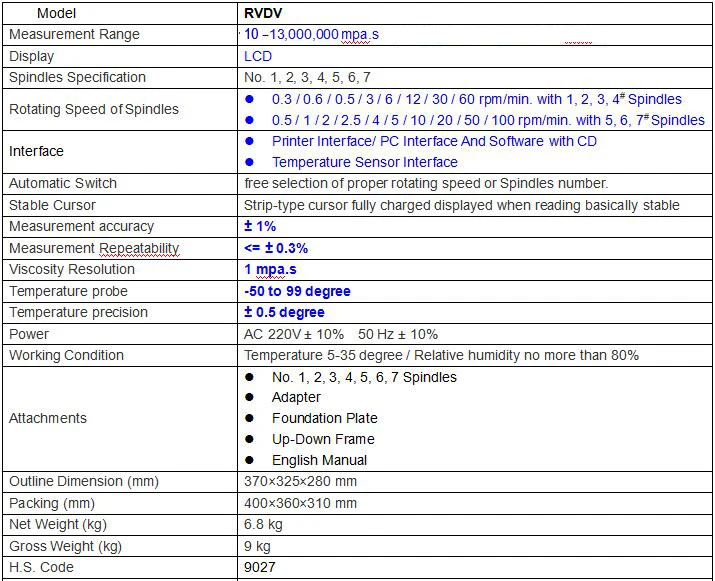The width and height of the screenshot is (715, 581).
Task: Select 'Temperature Sensor Interface' line
Action: [x=365, y=162]
